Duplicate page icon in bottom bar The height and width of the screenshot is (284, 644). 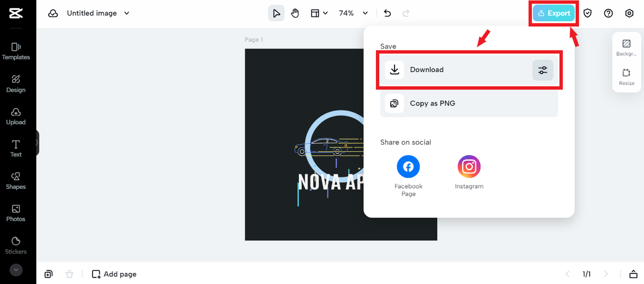point(48,274)
